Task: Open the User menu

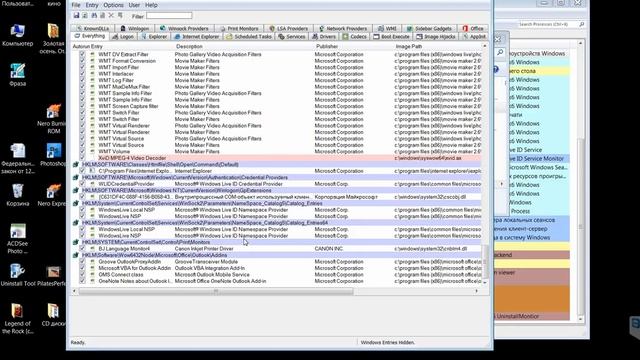Action: click(134, 5)
